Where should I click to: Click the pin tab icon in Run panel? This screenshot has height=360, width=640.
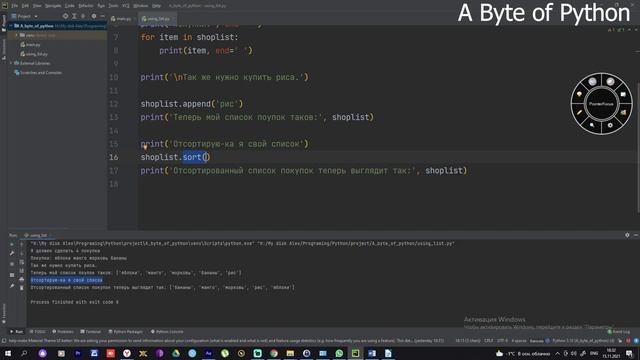[12, 286]
